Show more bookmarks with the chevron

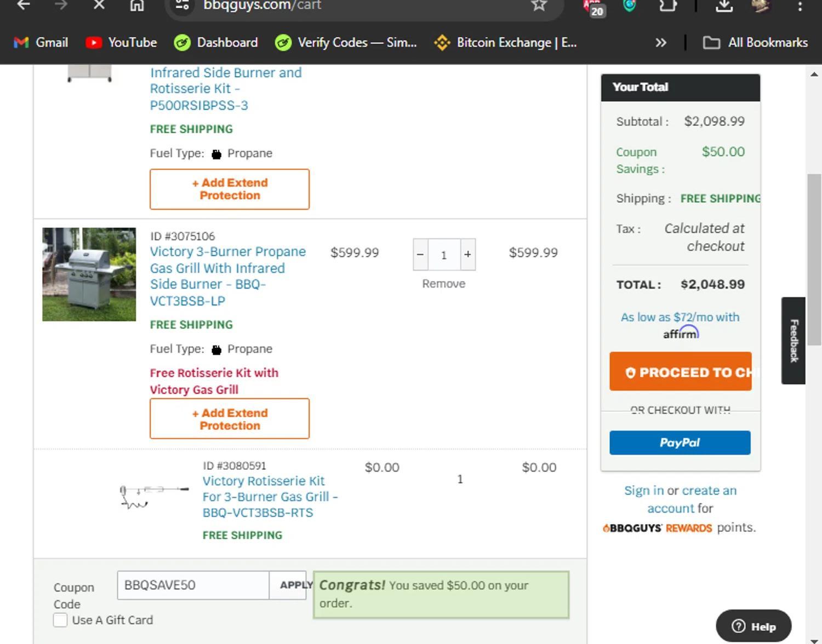tap(661, 43)
